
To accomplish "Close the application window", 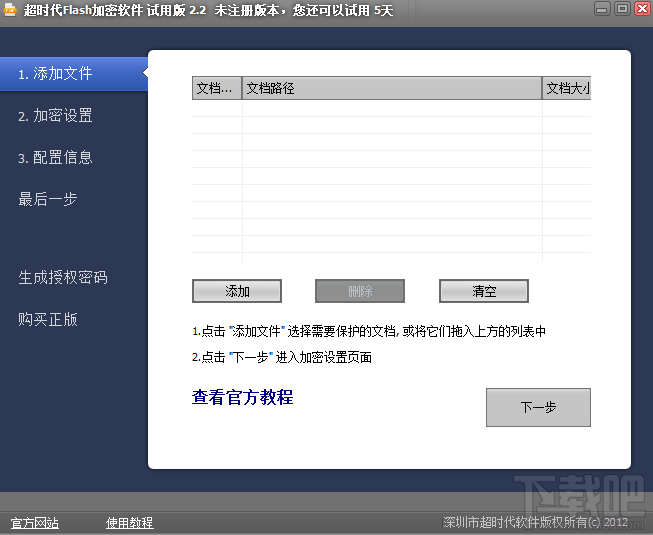I will coord(642,9).
